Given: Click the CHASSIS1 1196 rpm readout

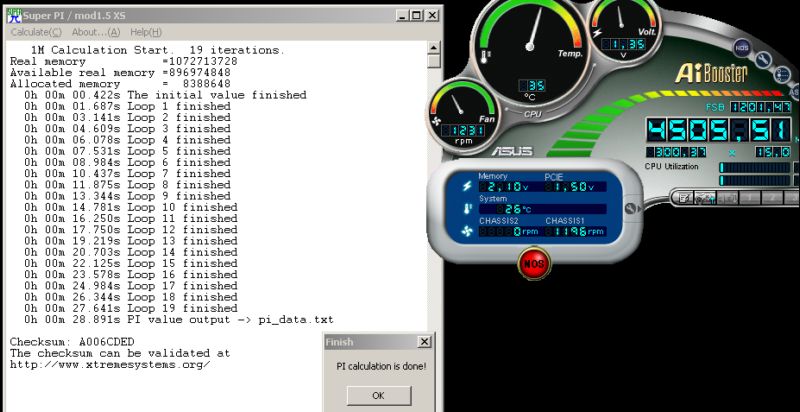Looking at the screenshot, I should point(576,231).
